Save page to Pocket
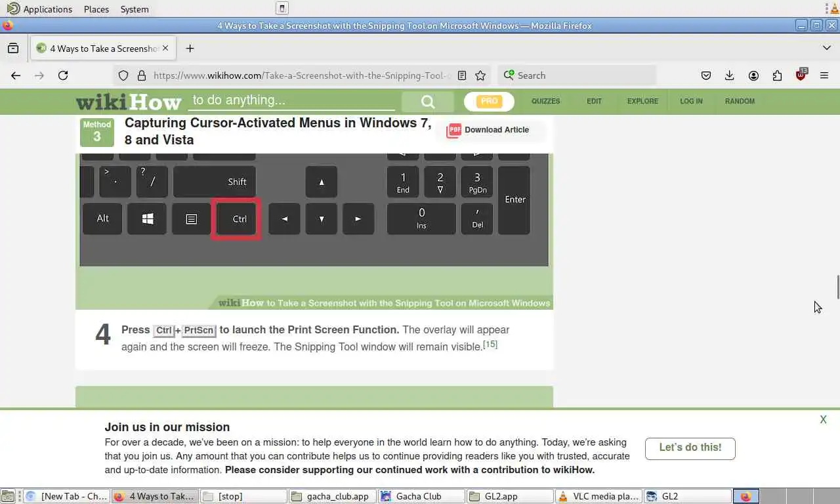This screenshot has height=504, width=840. [x=706, y=75]
